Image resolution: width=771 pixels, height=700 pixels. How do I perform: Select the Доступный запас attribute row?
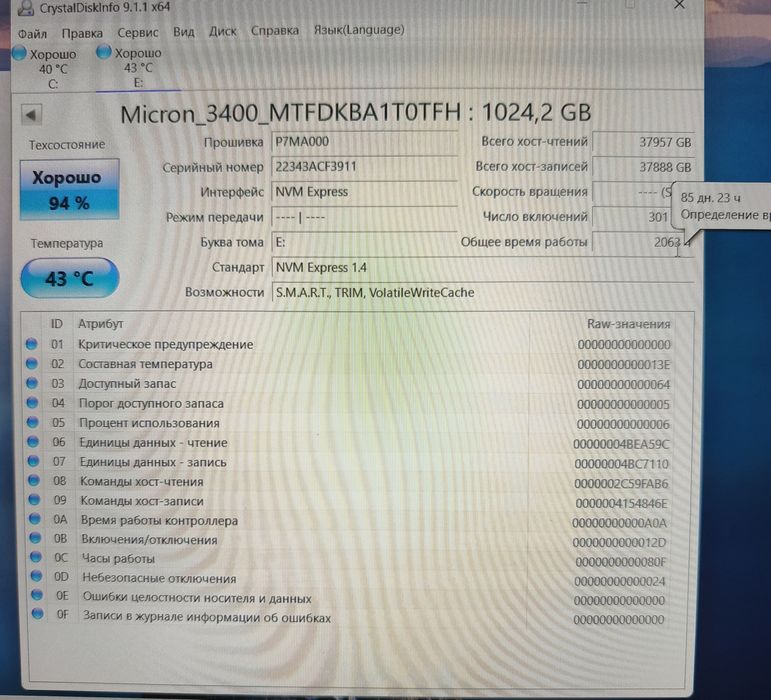pos(348,384)
